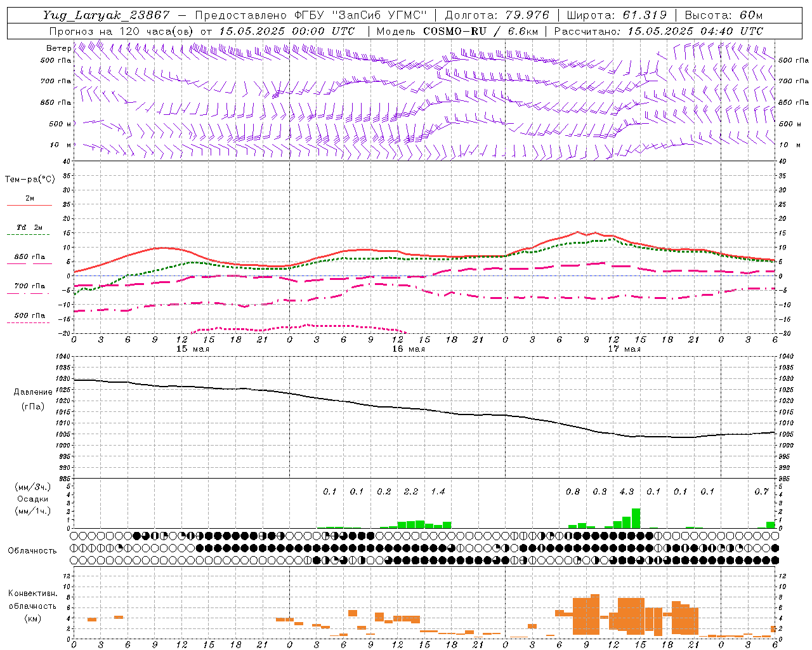
Task: Click the station name Yug_Laryak_23867
Action: click(107, 15)
